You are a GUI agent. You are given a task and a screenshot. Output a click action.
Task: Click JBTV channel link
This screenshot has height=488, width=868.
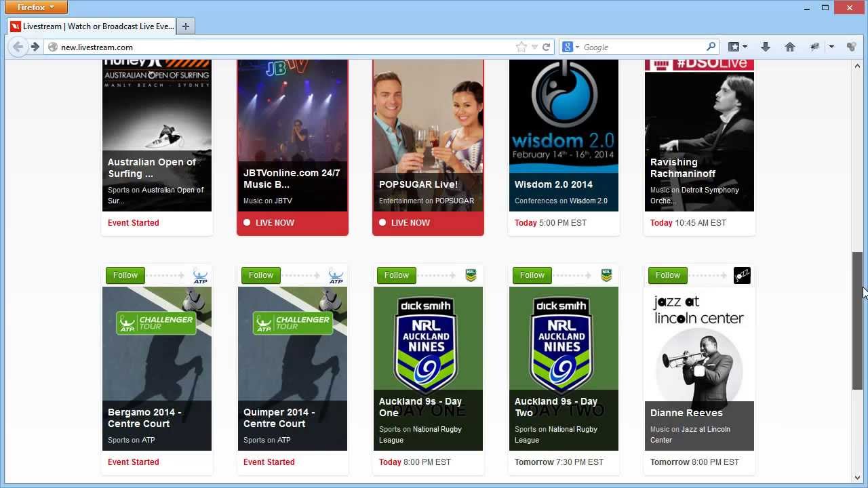point(283,201)
